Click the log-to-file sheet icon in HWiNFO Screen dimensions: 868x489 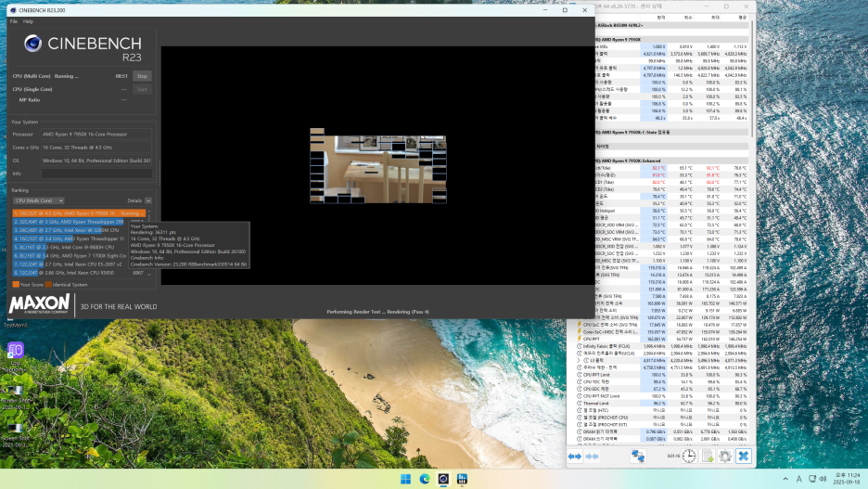(x=708, y=456)
